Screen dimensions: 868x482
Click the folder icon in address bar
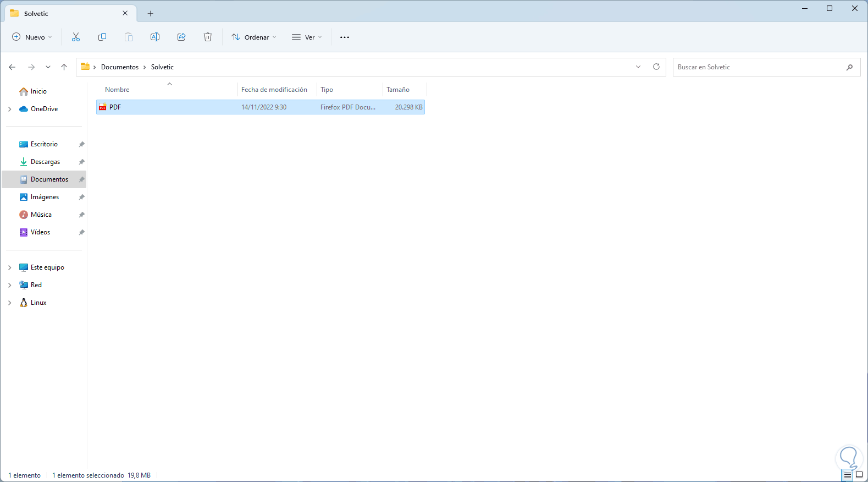tap(85, 67)
